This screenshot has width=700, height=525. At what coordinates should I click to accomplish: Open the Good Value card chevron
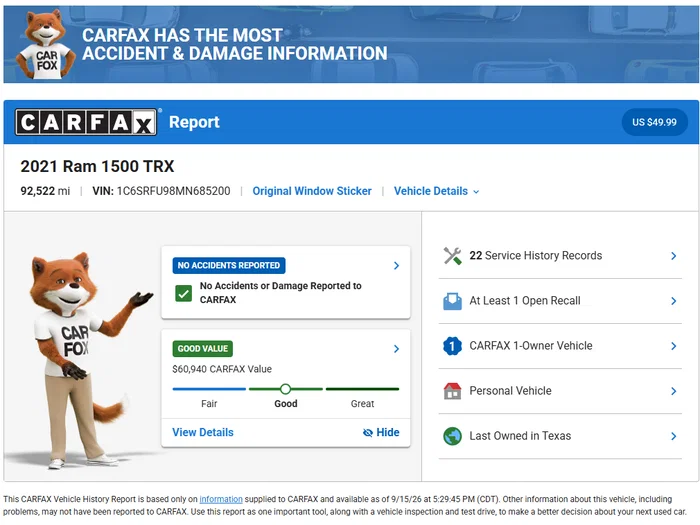point(396,349)
